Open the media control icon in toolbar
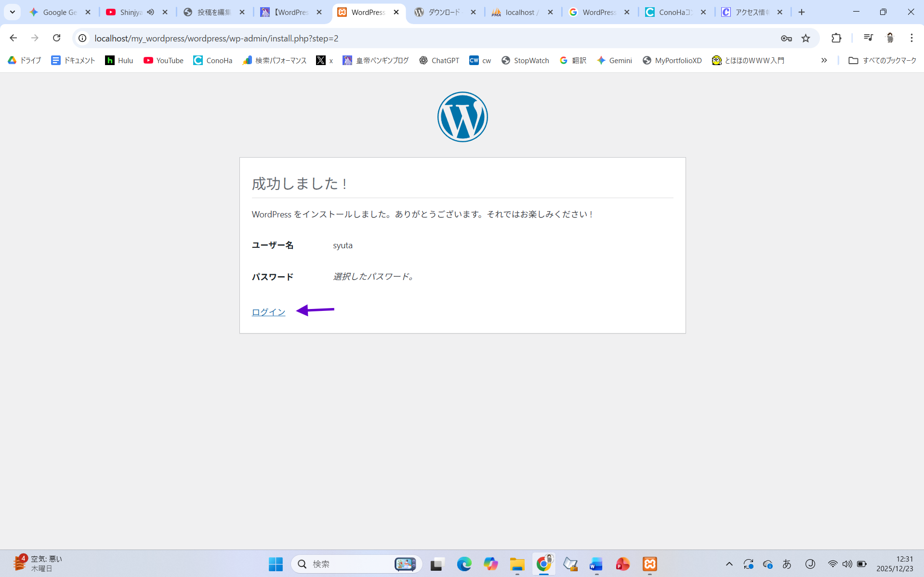 pyautogui.click(x=868, y=38)
